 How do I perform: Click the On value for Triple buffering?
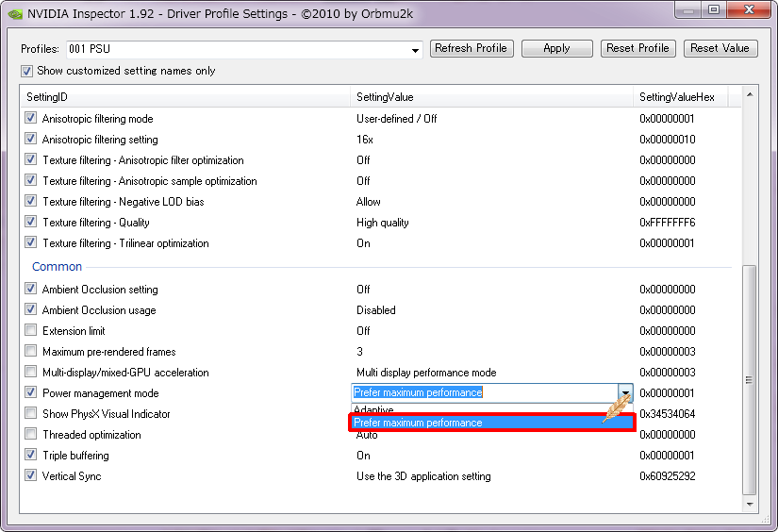[x=363, y=455]
